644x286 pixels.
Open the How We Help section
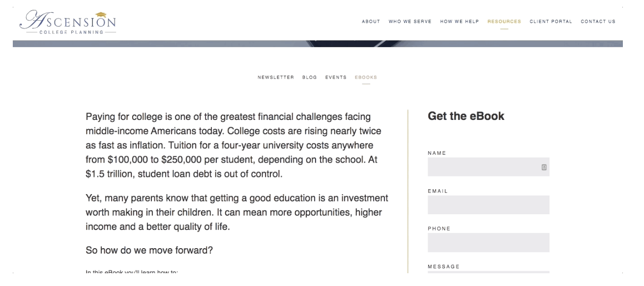pyautogui.click(x=460, y=22)
